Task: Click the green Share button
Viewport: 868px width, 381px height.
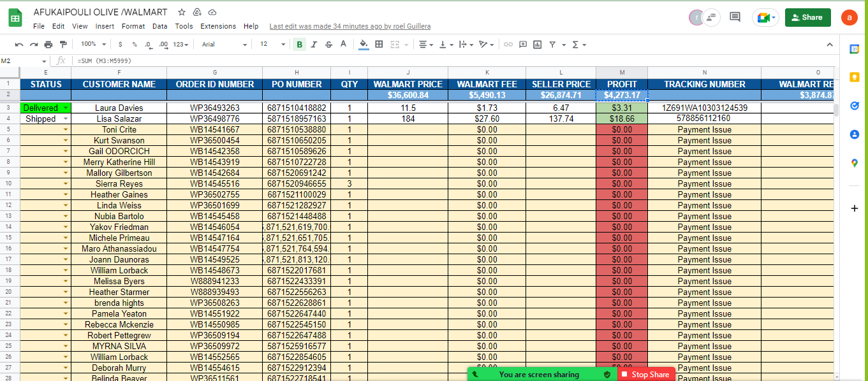Action: 807,17
